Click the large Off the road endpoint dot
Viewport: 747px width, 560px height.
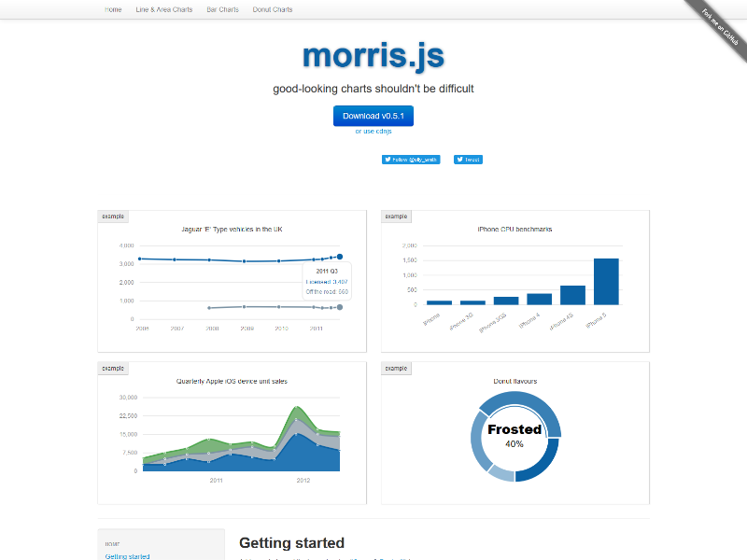click(x=340, y=307)
